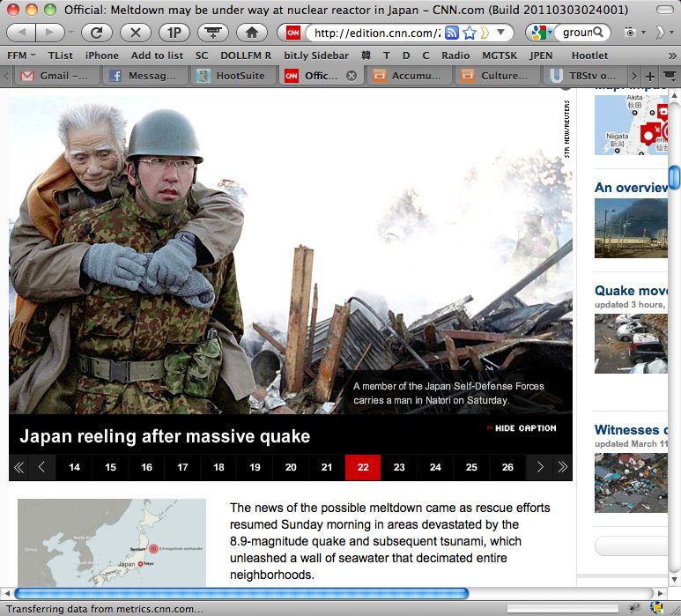Switch to the HootSuite tab
The width and height of the screenshot is (681, 616).
pyautogui.click(x=232, y=76)
